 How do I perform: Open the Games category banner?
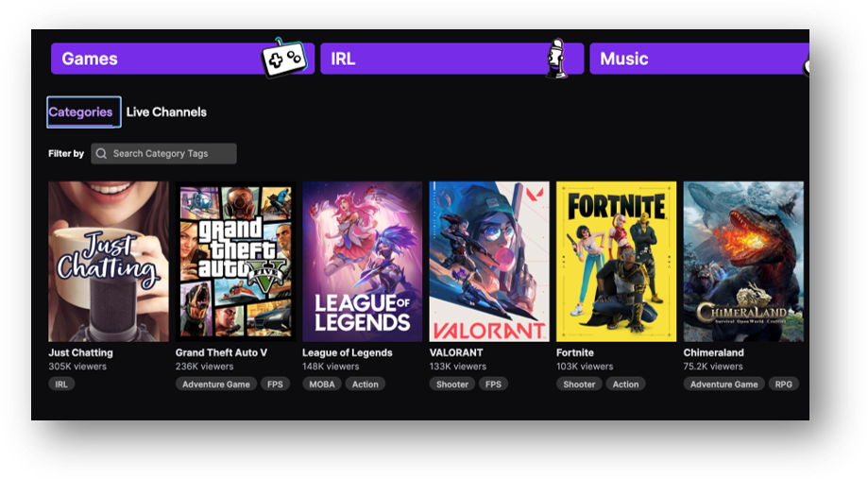click(182, 59)
